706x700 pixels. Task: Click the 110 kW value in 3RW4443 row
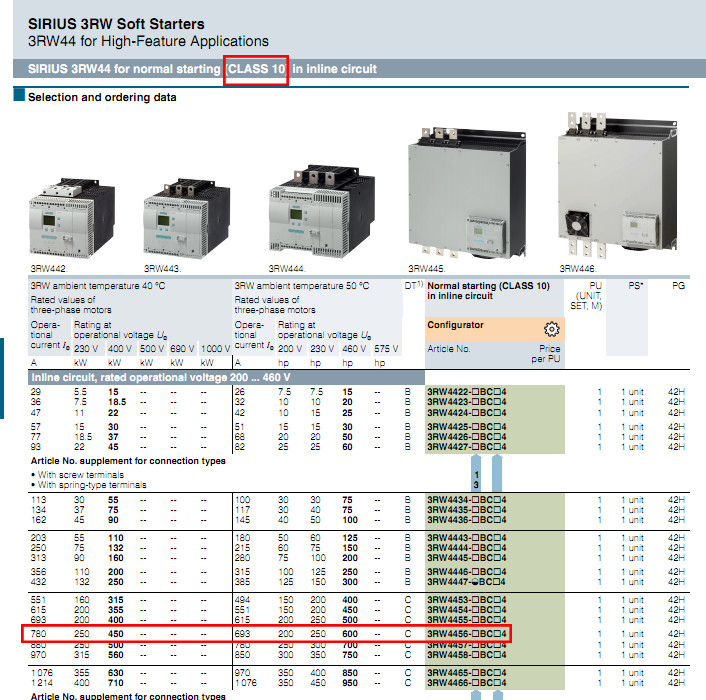tap(116, 538)
